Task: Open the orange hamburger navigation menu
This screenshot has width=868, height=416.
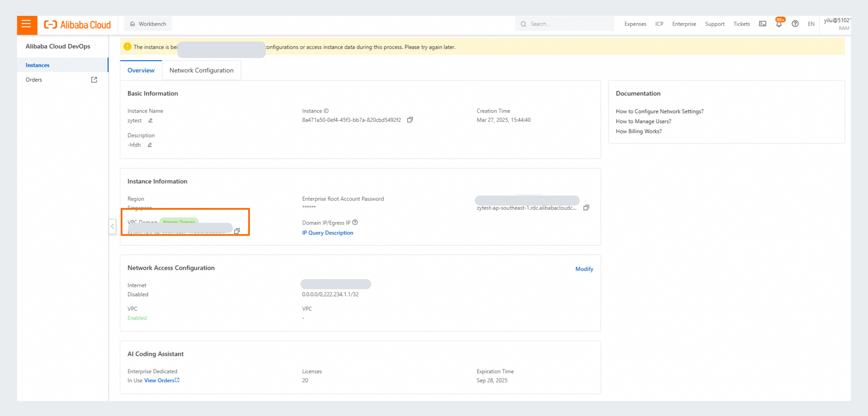Action: pos(27,25)
